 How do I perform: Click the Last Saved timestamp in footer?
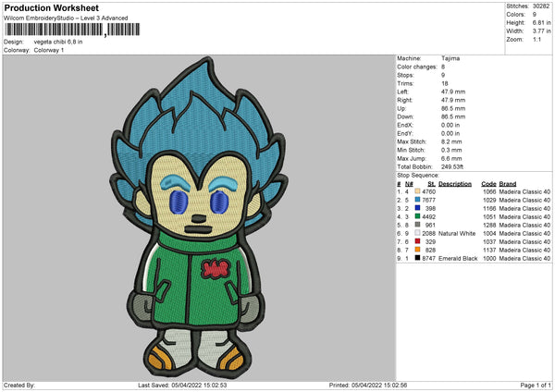(182, 386)
